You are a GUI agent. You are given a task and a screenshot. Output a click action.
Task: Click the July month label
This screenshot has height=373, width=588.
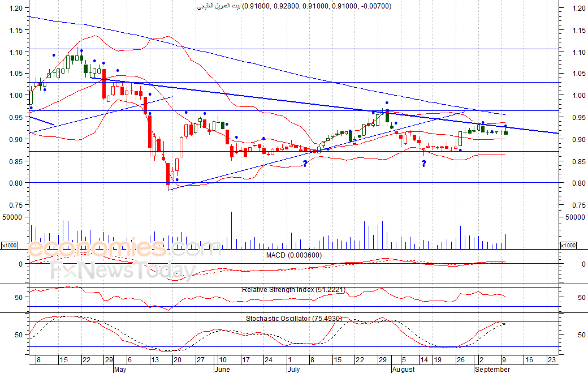click(x=293, y=370)
